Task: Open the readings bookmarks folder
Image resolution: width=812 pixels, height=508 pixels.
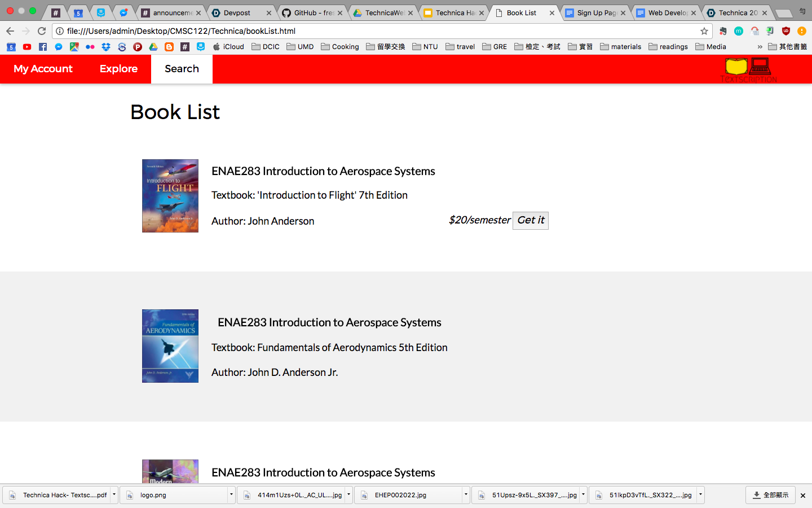Action: click(x=668, y=47)
